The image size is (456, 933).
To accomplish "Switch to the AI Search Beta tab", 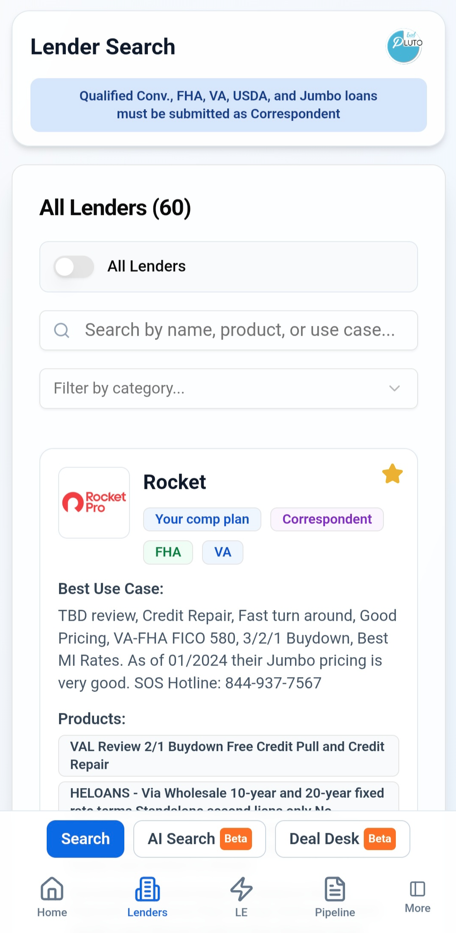I will [199, 839].
